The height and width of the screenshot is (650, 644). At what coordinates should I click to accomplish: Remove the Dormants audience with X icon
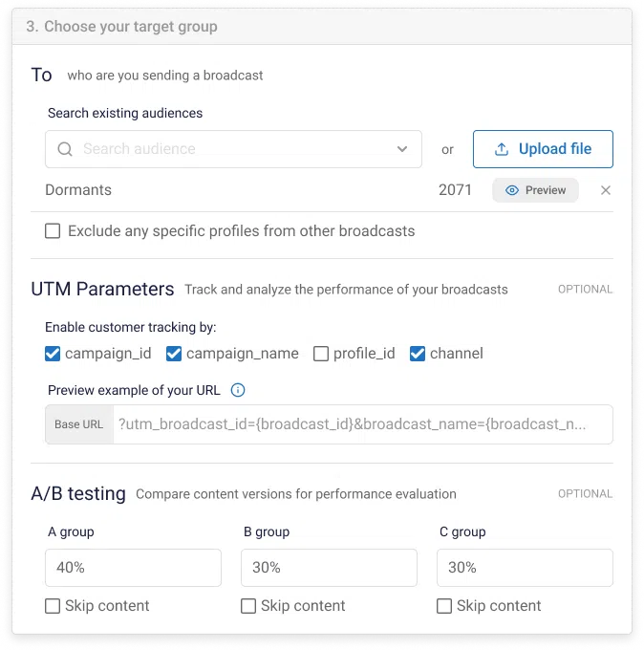606,190
